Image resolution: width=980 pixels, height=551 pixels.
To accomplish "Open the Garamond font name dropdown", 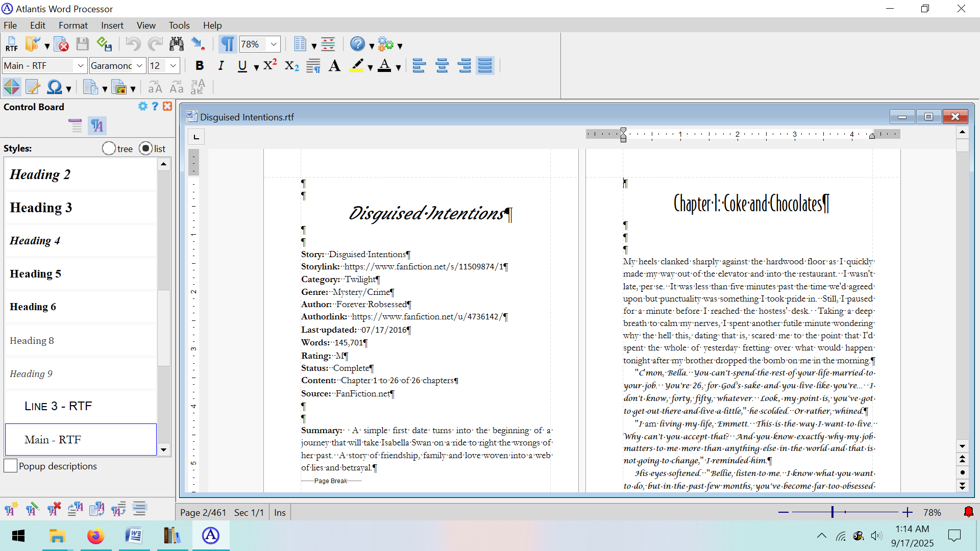I will (139, 66).
